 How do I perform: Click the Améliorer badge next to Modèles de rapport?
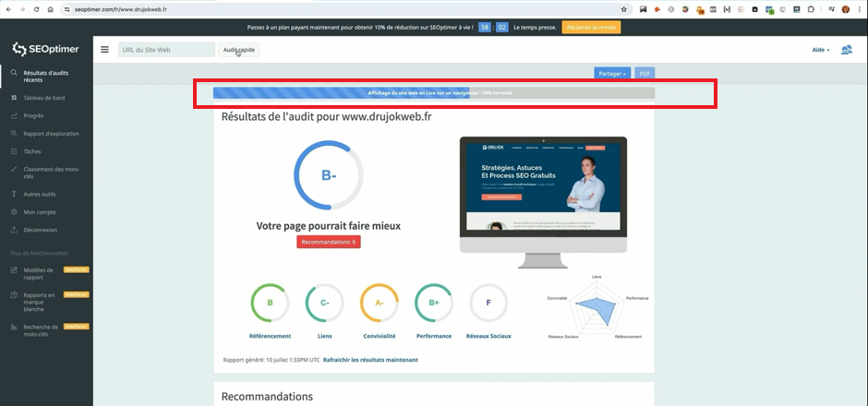coord(77,270)
